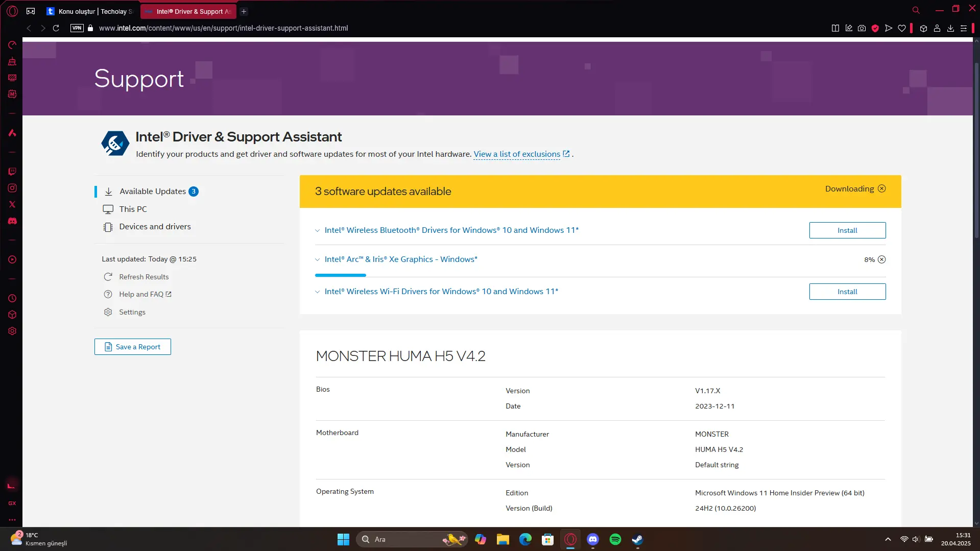Viewport: 980px width, 551px height.
Task: Switch to Konu oluştur Techolay tab
Action: click(90, 11)
